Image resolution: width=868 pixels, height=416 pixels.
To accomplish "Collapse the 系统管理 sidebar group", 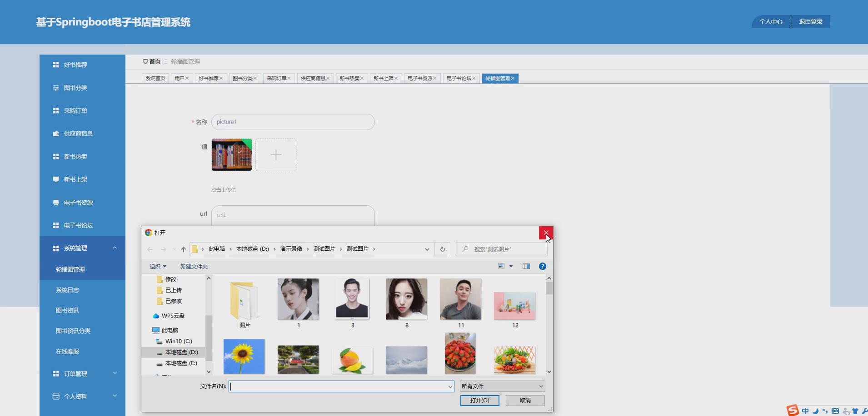I will point(82,248).
